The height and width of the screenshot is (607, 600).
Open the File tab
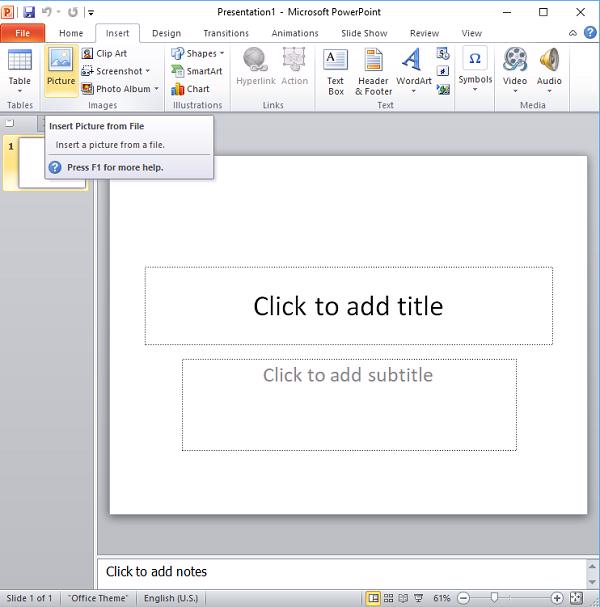22,33
